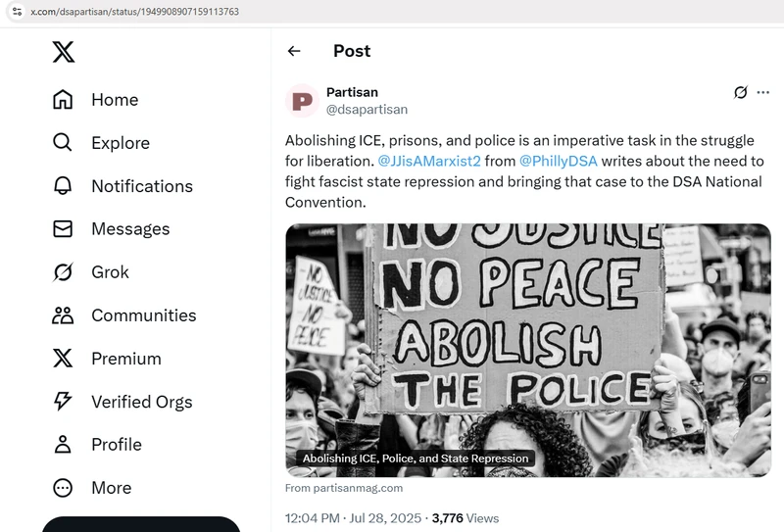The image size is (784, 532).
Task: Expand the More sidebar menu
Action: (x=63, y=488)
